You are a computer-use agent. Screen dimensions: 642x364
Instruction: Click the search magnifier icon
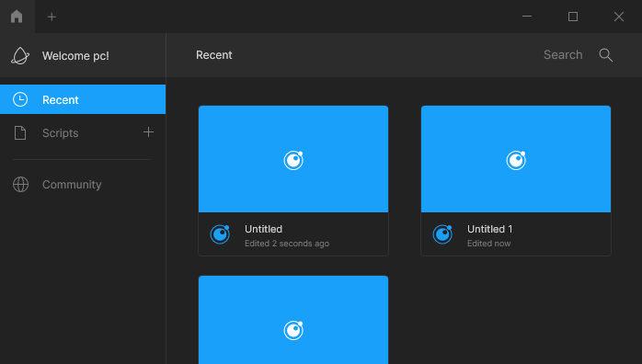[x=605, y=55]
